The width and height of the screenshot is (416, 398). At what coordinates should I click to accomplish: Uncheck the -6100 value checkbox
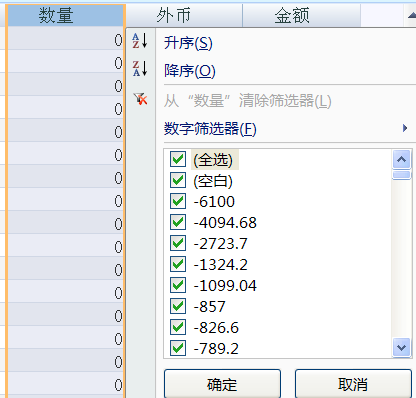178,201
